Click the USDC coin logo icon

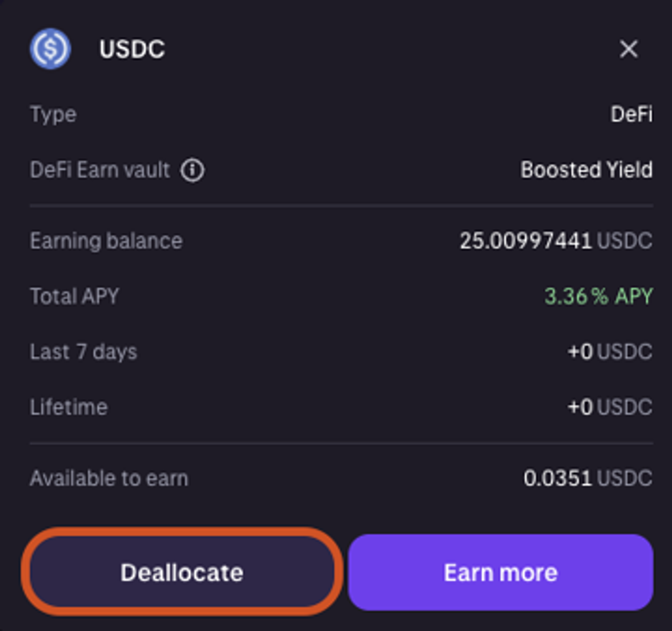pyautogui.click(x=50, y=49)
